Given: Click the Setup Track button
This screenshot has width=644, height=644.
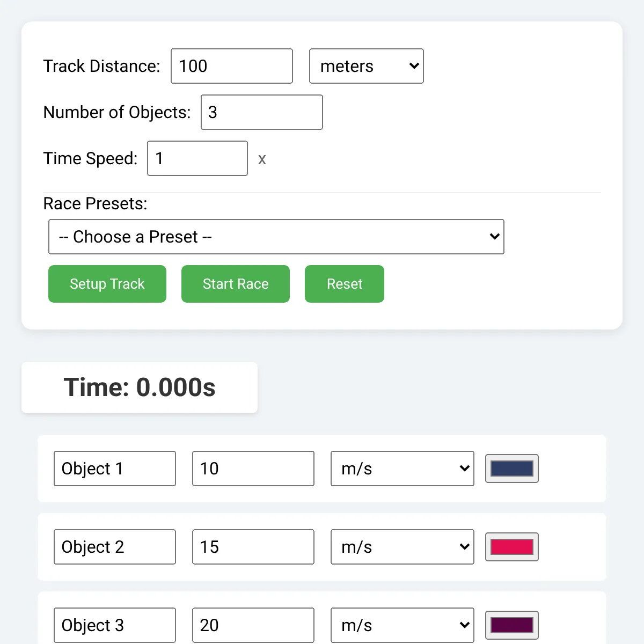Looking at the screenshot, I should [x=107, y=284].
